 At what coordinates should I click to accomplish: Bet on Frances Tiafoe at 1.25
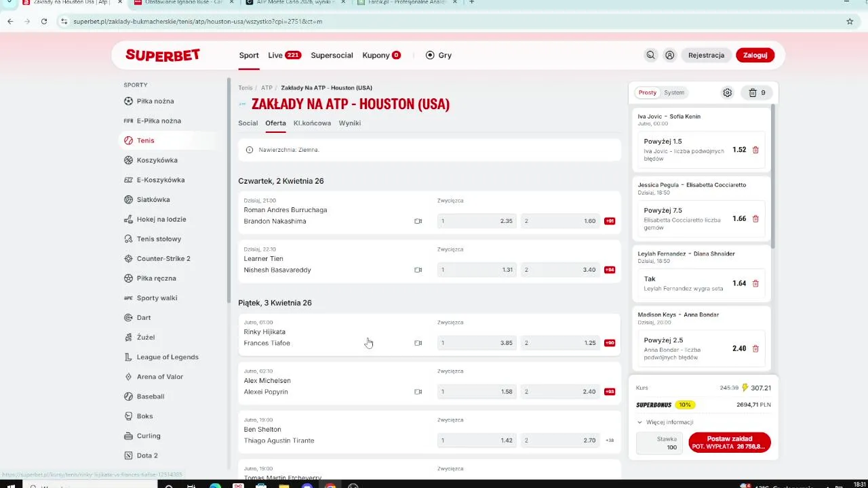click(560, 343)
